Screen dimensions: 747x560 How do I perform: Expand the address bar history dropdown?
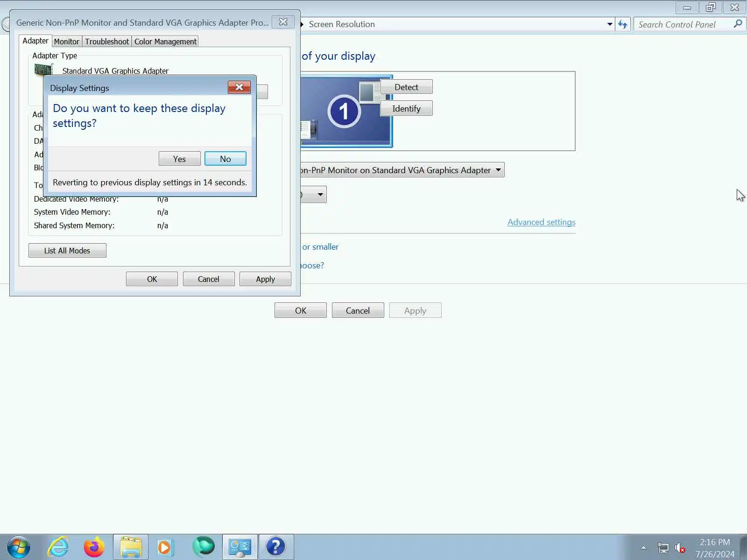coord(610,24)
